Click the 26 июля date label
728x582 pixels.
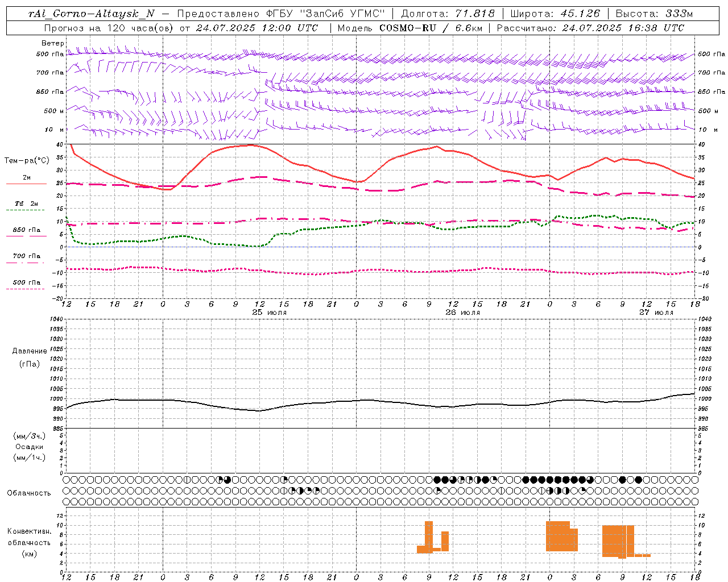pyautogui.click(x=463, y=313)
